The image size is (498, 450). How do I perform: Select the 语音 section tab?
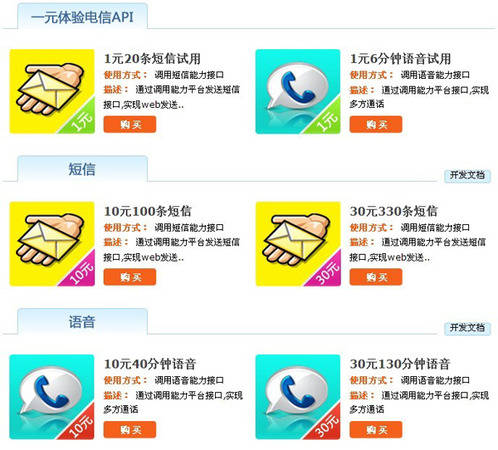[x=82, y=322]
